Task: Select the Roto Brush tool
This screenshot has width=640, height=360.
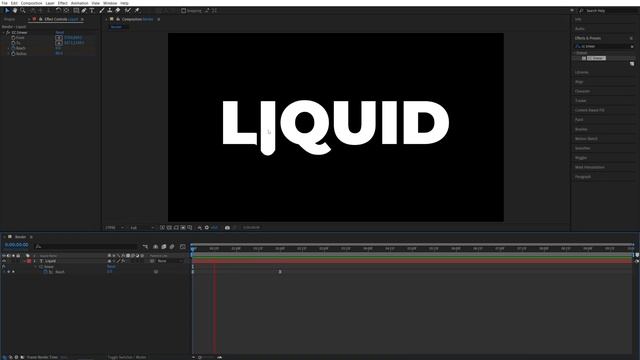Action: tap(128, 11)
